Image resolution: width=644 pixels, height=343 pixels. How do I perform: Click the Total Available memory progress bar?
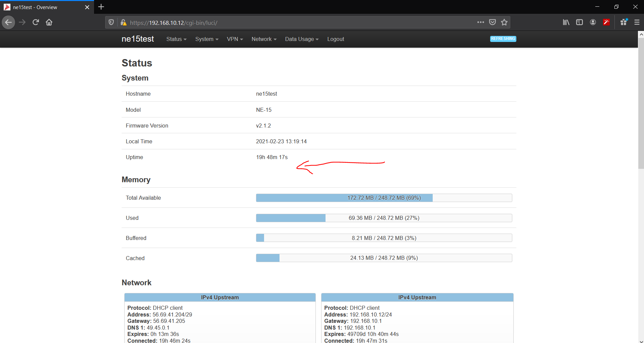(x=384, y=198)
